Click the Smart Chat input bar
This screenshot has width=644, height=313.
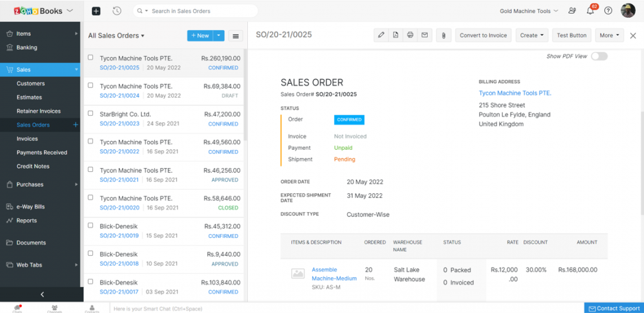pyautogui.click(x=347, y=308)
